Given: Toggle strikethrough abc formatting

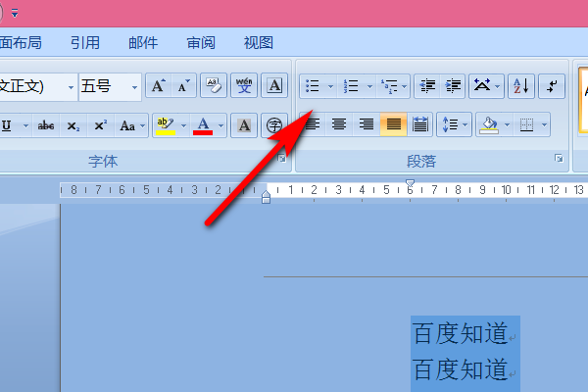Looking at the screenshot, I should 46,125.
